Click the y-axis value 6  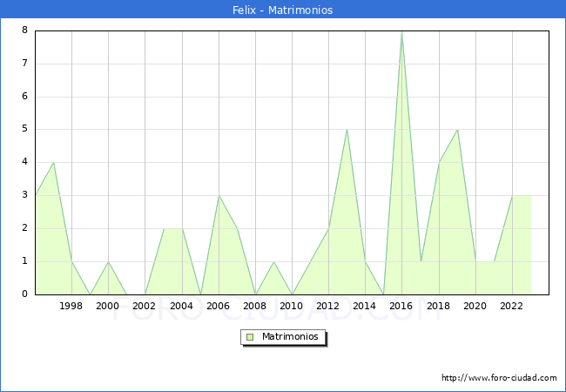pyautogui.click(x=24, y=96)
